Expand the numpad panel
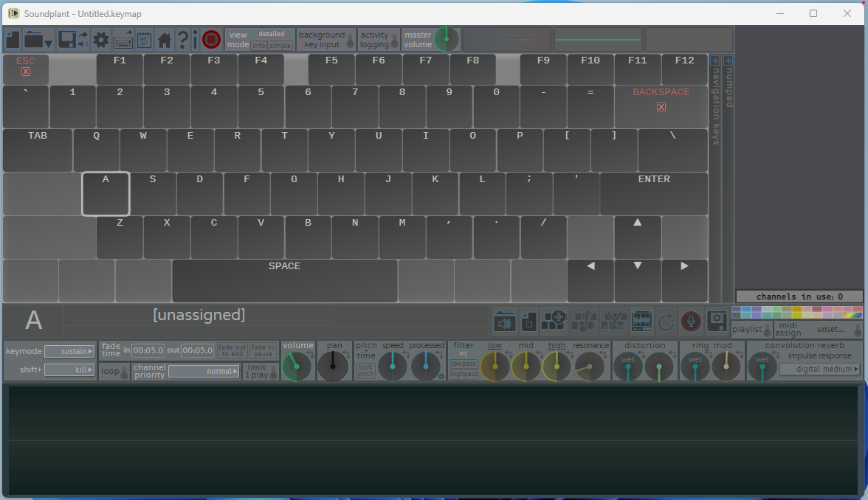 (x=728, y=60)
